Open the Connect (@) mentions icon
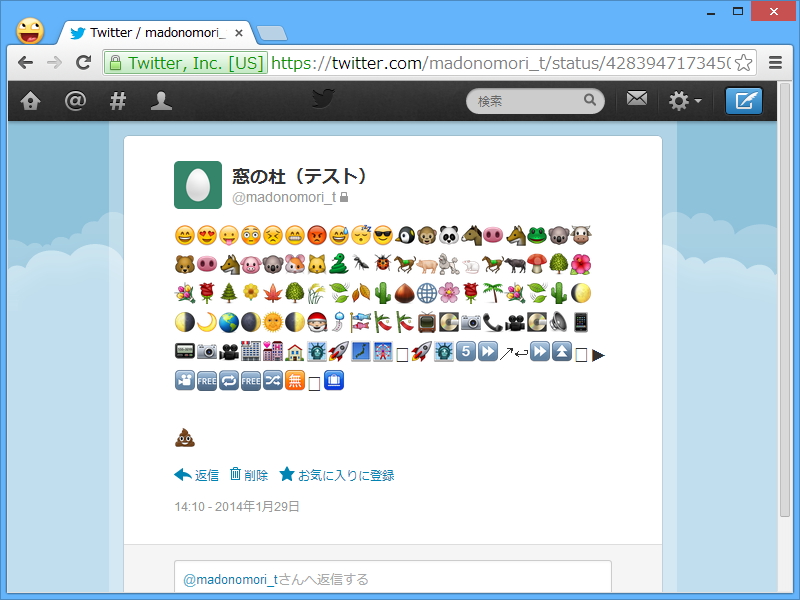Viewport: 800px width, 600px height. 76,100
